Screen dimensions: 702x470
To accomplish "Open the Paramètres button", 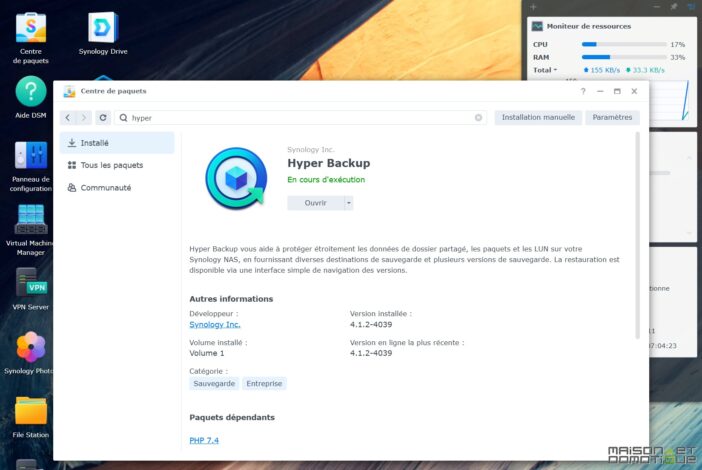I will [x=612, y=117].
